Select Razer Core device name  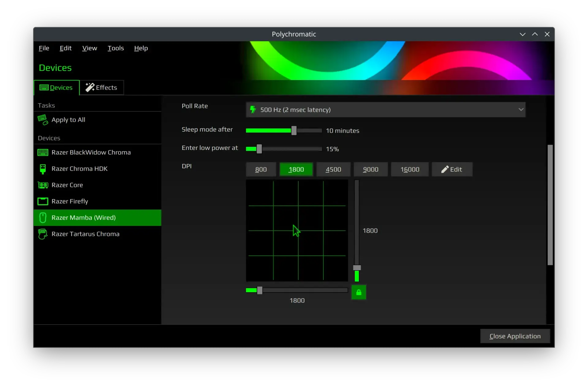67,185
